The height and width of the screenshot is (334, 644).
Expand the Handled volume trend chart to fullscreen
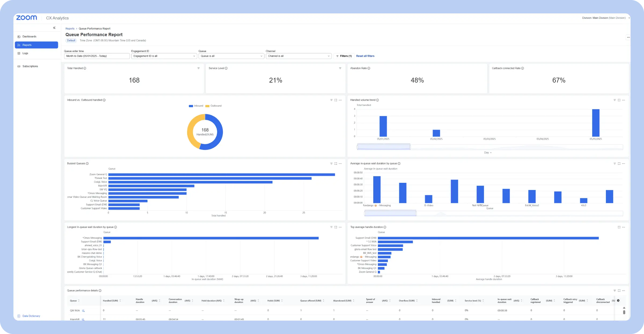click(x=619, y=100)
